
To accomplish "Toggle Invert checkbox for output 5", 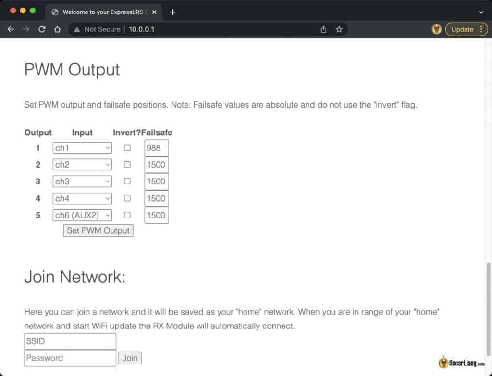I will [127, 215].
